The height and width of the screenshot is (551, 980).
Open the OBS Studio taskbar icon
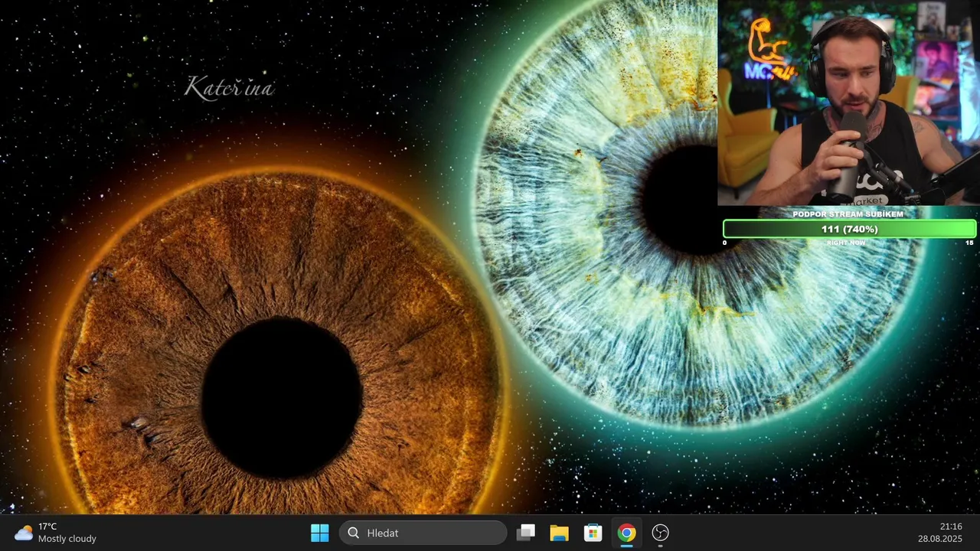(660, 533)
